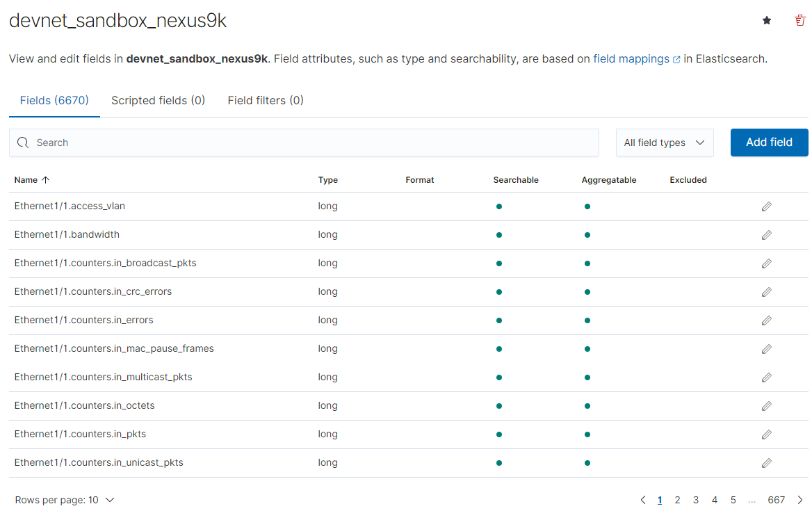The height and width of the screenshot is (520, 812).
Task: Click the search magnifier icon
Action: [x=23, y=143]
